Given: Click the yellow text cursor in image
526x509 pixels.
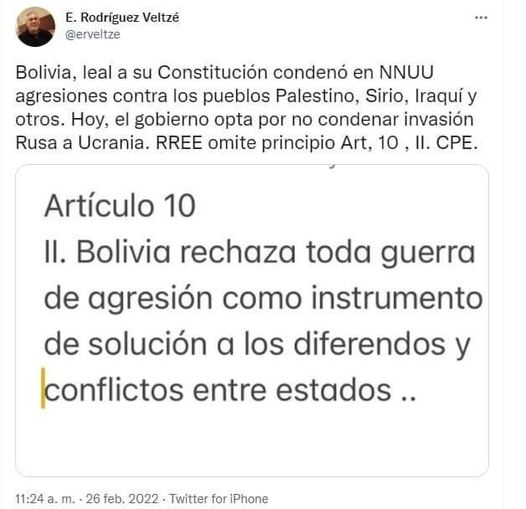Looking at the screenshot, I should point(43,388).
